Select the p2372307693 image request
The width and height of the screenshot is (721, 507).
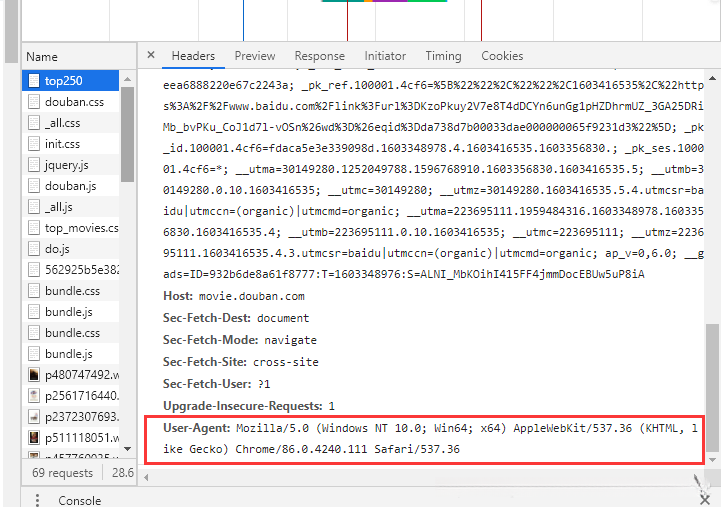(70, 416)
